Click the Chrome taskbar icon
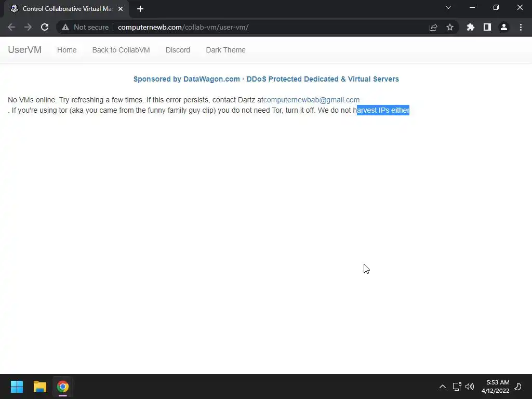532x399 pixels. (x=63, y=387)
